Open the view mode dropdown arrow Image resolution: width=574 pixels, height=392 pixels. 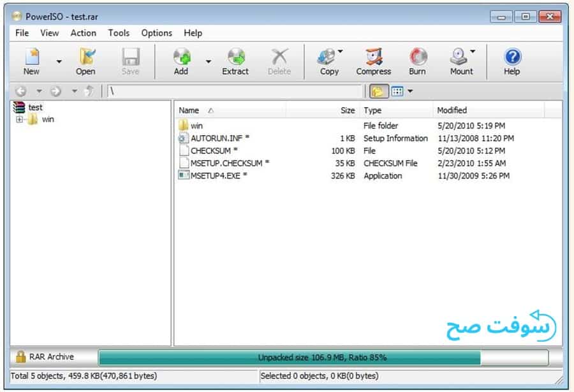pos(410,91)
